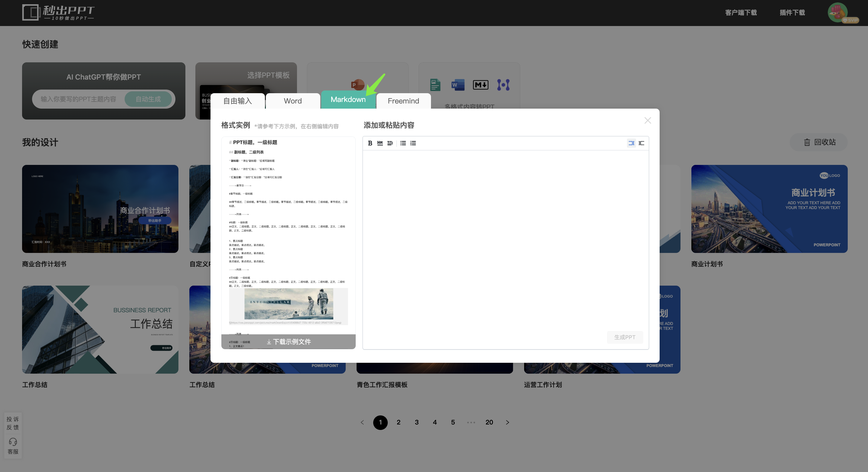Go to the previous page arrow
Screen dimensions: 868x472
pyautogui.click(x=362, y=422)
